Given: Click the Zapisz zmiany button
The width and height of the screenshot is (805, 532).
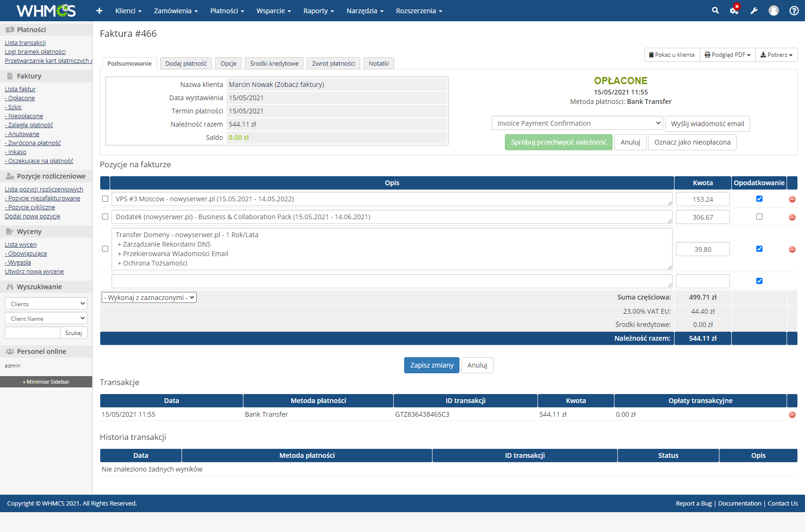Looking at the screenshot, I should click(x=431, y=365).
